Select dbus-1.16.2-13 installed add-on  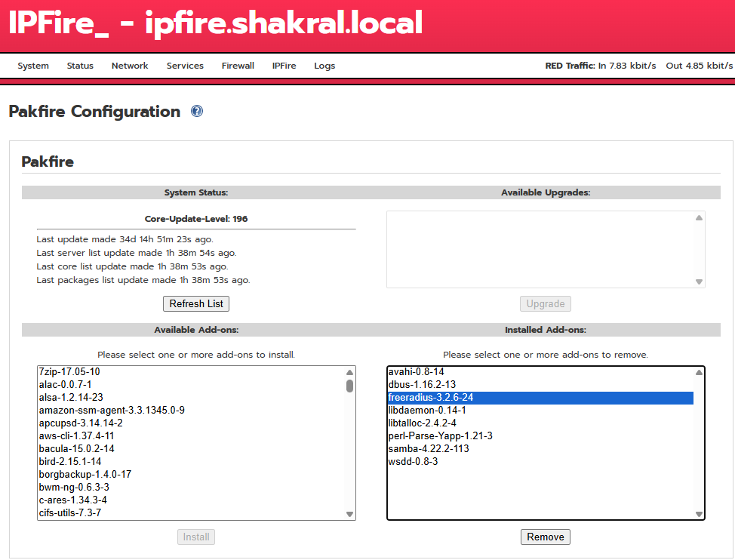coord(540,385)
